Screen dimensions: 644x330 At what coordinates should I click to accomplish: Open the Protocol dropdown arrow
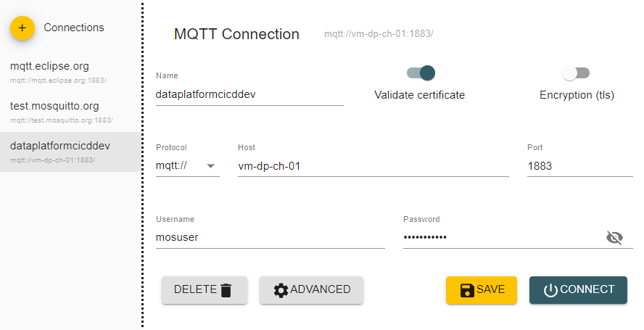[x=211, y=166]
